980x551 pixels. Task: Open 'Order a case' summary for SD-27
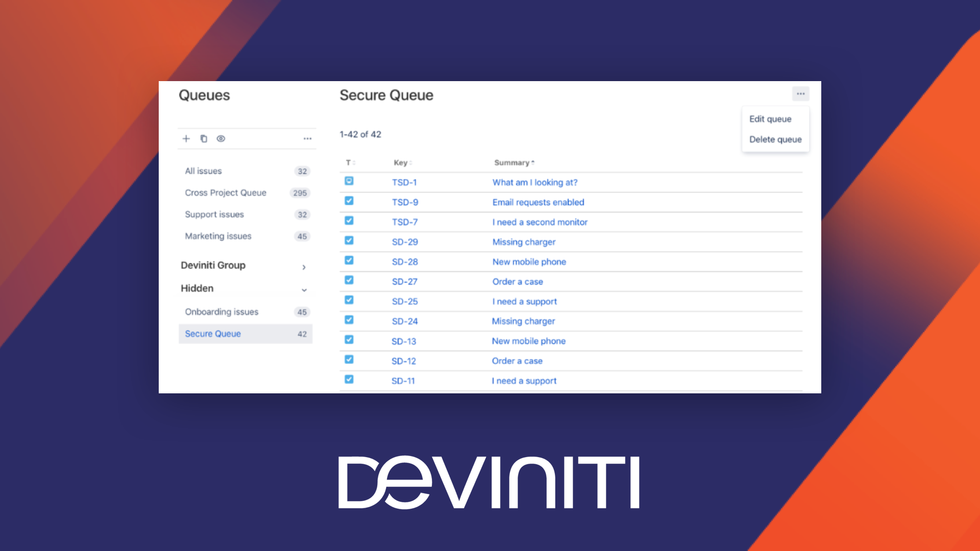click(x=518, y=282)
